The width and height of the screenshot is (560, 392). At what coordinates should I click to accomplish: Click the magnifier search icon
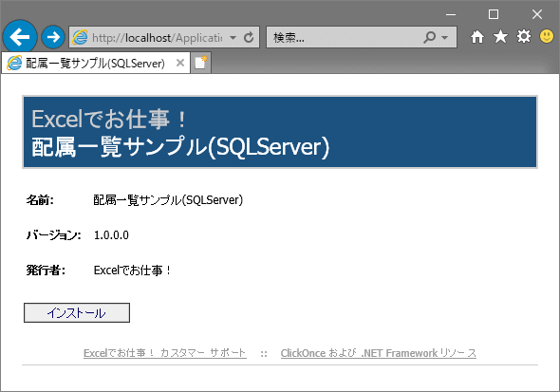click(429, 37)
